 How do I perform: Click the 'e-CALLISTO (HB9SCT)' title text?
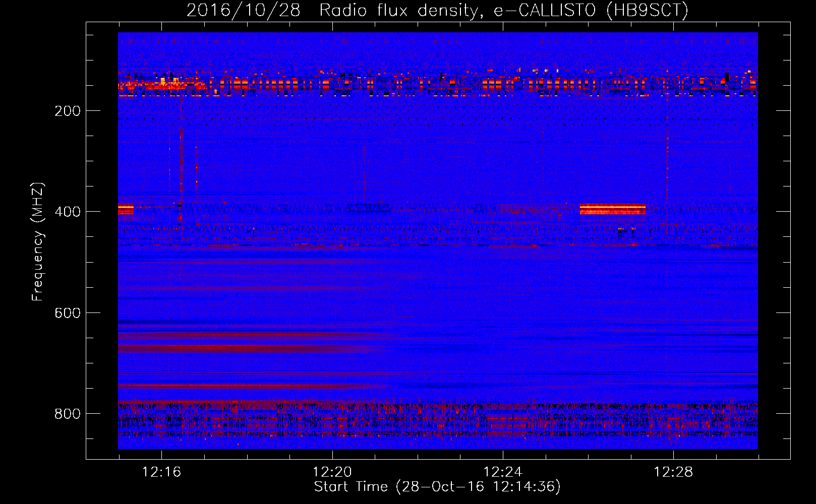pos(591,11)
